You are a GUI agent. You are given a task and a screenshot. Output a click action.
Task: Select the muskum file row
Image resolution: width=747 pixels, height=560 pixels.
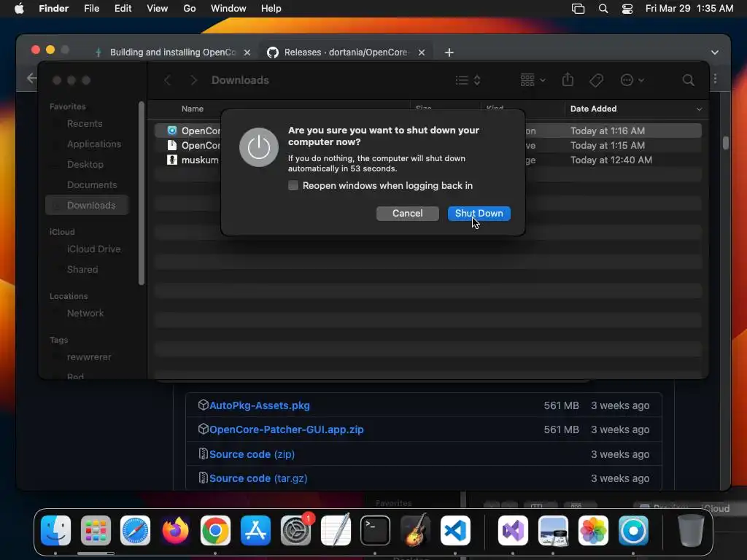click(427, 160)
